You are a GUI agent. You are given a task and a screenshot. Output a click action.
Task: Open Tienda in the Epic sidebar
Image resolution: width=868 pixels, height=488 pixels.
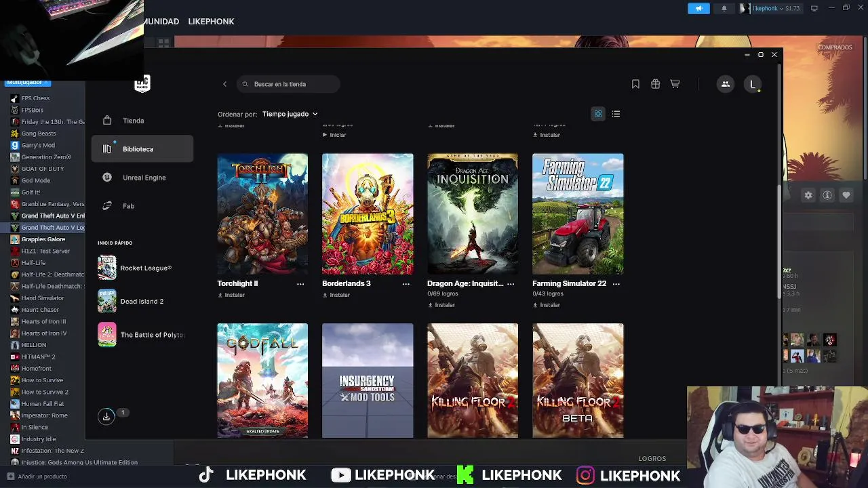pos(142,121)
